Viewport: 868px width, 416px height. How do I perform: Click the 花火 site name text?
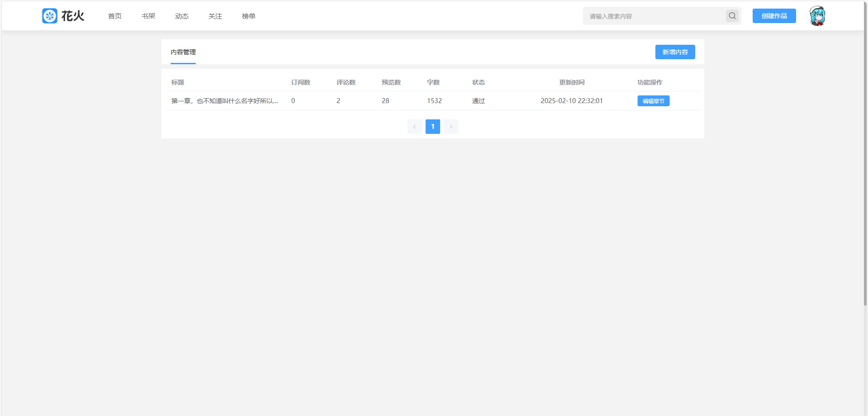(x=73, y=16)
